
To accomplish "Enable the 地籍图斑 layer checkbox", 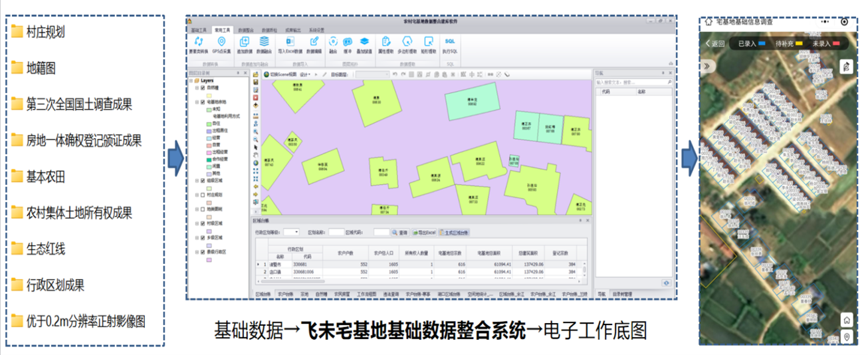I will click(203, 209).
